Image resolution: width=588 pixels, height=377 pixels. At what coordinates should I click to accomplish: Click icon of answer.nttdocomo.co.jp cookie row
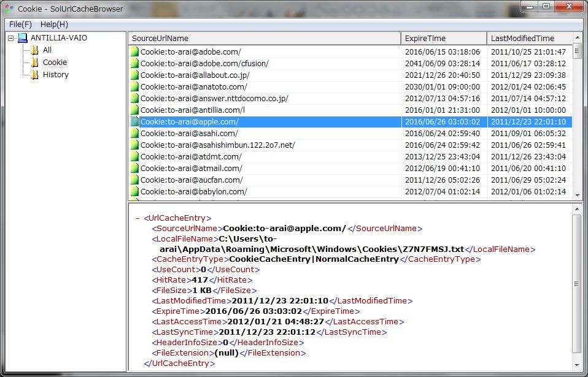click(x=134, y=99)
